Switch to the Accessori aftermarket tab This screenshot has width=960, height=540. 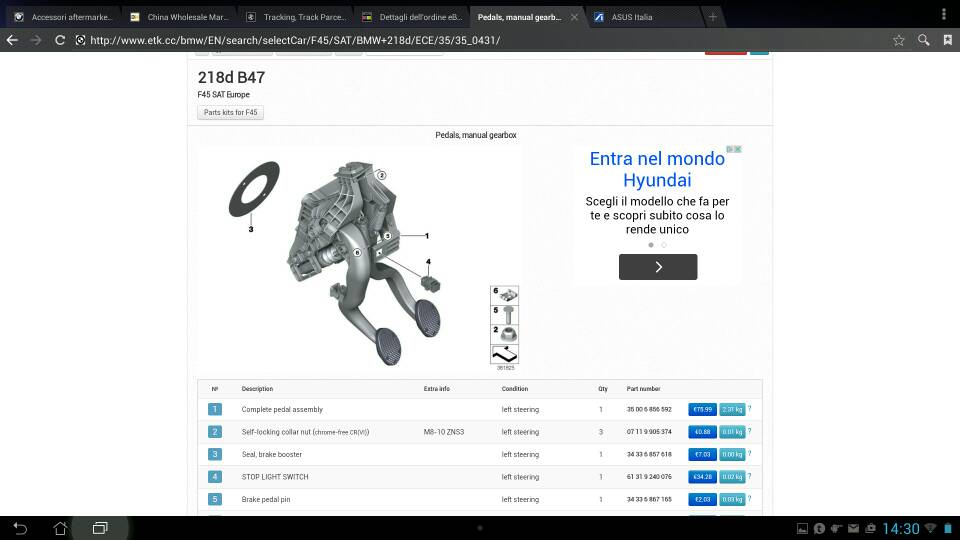pyautogui.click(x=63, y=17)
